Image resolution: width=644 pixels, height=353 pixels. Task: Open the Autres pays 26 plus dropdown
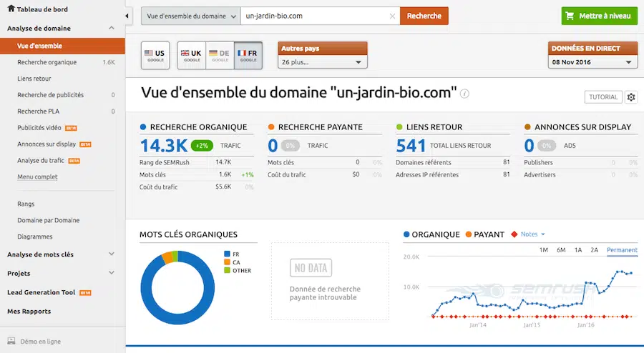click(x=322, y=62)
